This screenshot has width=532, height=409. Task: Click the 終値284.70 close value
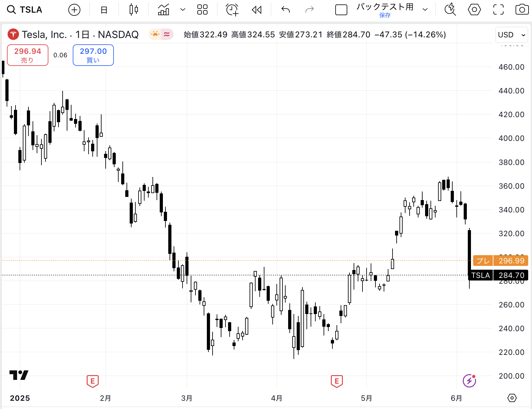[348, 35]
